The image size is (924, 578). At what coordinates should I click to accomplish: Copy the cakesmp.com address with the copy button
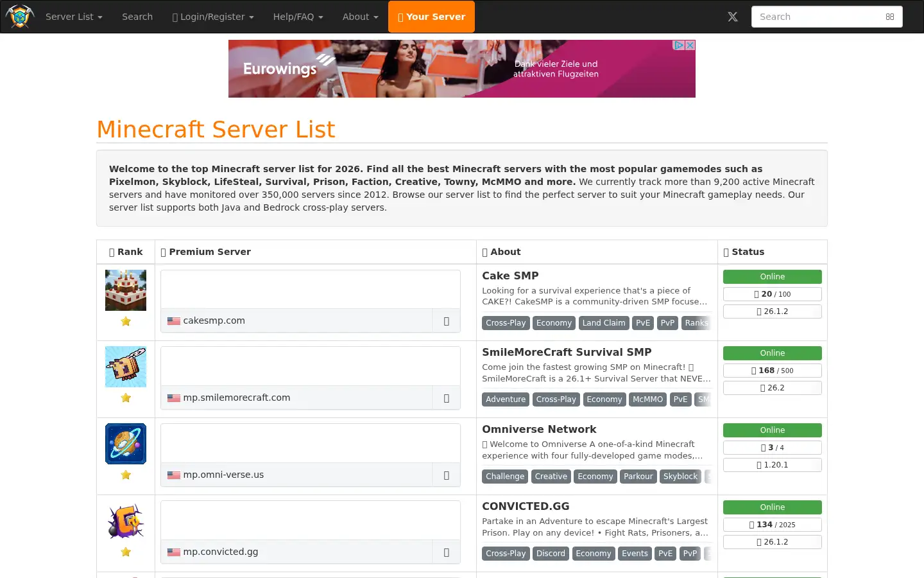[447, 321]
